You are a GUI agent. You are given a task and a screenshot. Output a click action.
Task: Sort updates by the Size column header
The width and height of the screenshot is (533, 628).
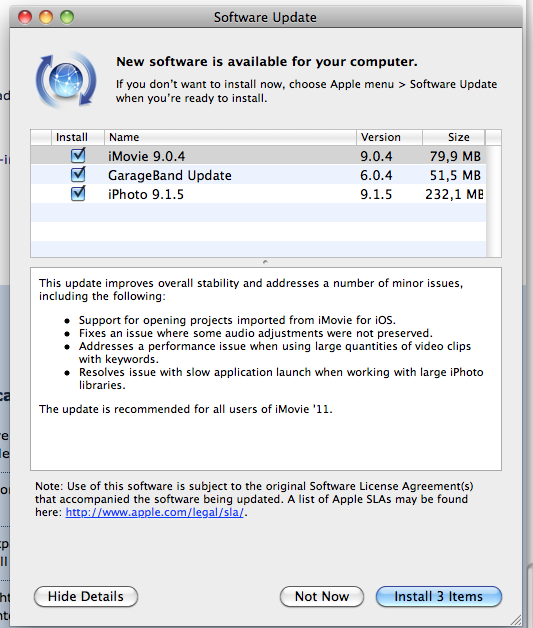[454, 137]
